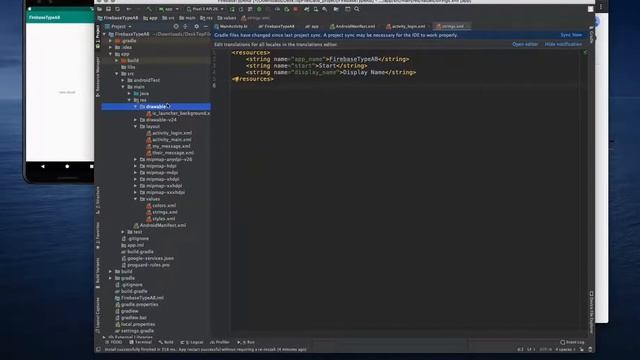Open the Project Structure toolbar icon
The width and height of the screenshot is (640, 360).
coord(336,9)
